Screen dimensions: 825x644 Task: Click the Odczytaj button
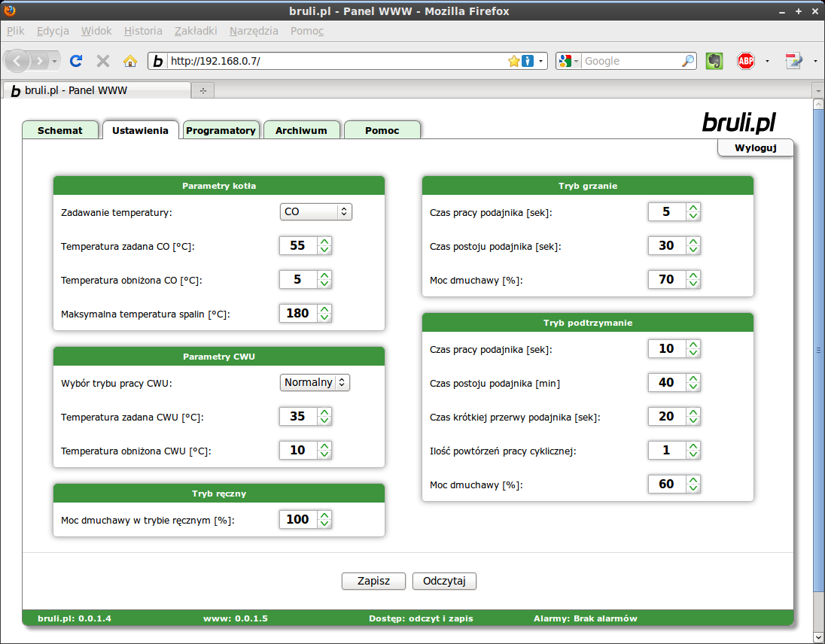click(x=445, y=581)
